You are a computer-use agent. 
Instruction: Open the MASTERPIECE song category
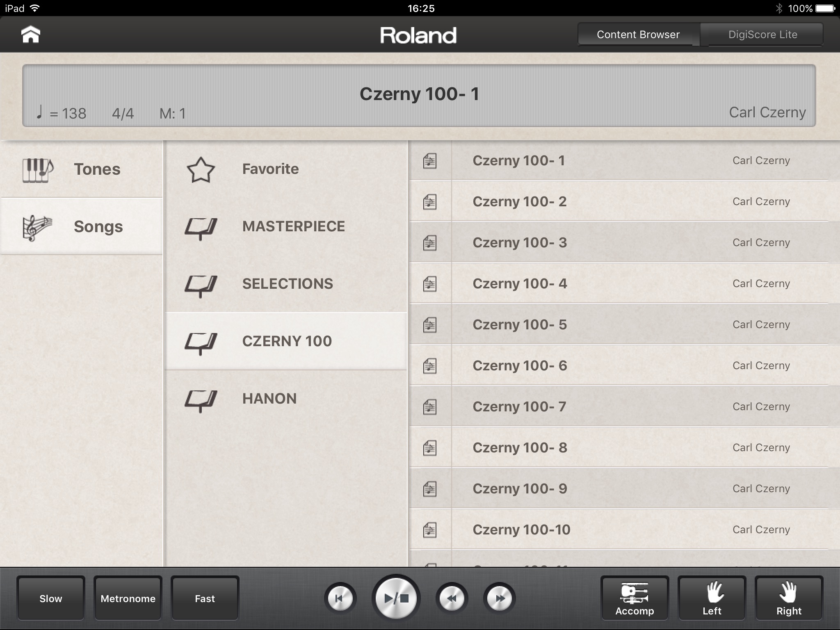pyautogui.click(x=293, y=226)
